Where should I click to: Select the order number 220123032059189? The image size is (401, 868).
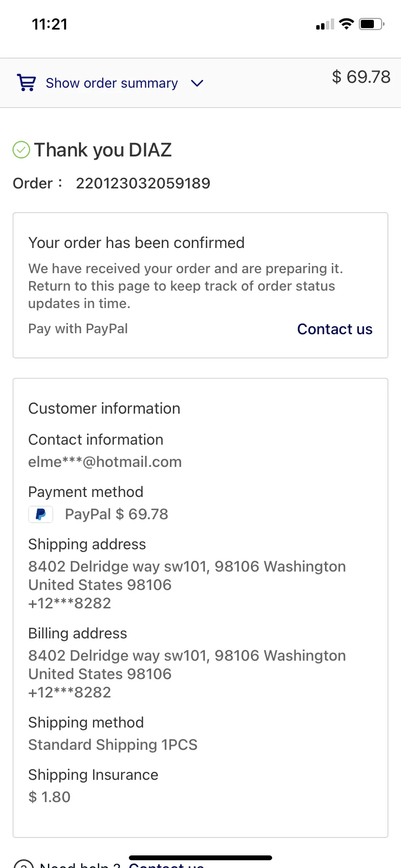[143, 183]
